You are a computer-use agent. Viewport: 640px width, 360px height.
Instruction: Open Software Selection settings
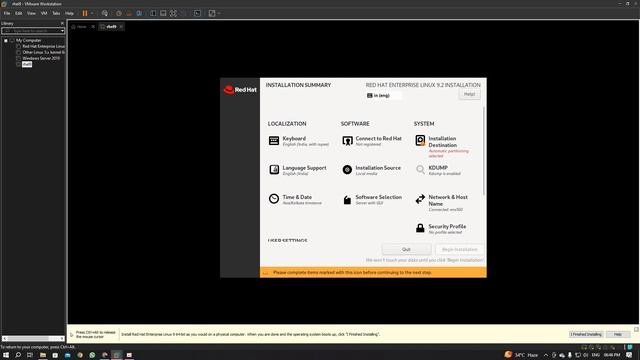[x=372, y=199]
